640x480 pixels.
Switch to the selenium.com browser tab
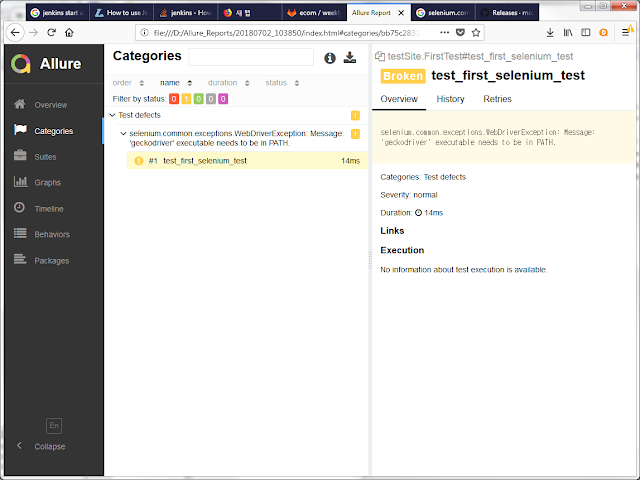(443, 13)
